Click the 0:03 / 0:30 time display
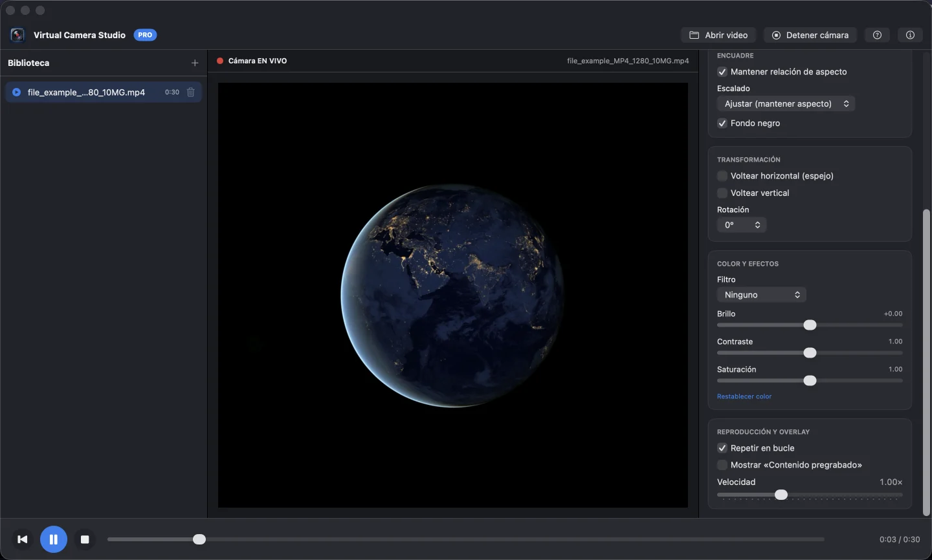The width and height of the screenshot is (932, 560). pyautogui.click(x=900, y=539)
